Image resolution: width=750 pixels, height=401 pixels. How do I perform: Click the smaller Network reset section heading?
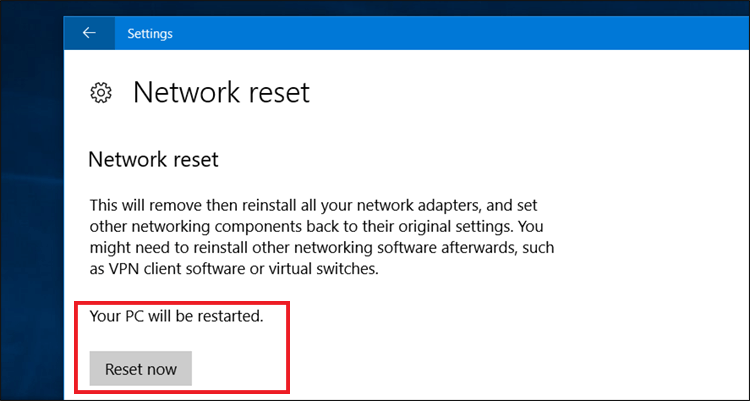pos(153,159)
